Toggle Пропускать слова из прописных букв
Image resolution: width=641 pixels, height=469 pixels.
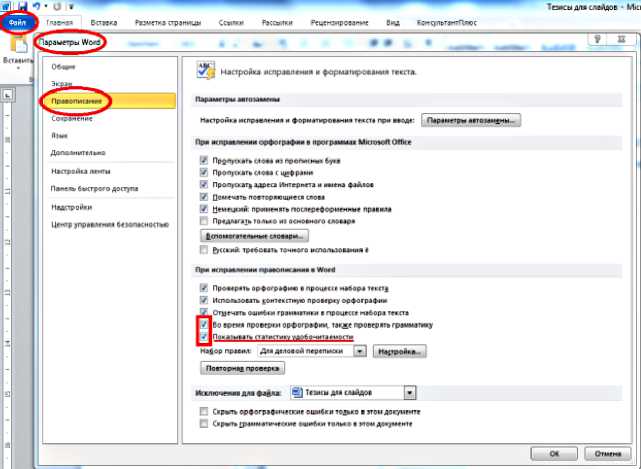pos(204,160)
